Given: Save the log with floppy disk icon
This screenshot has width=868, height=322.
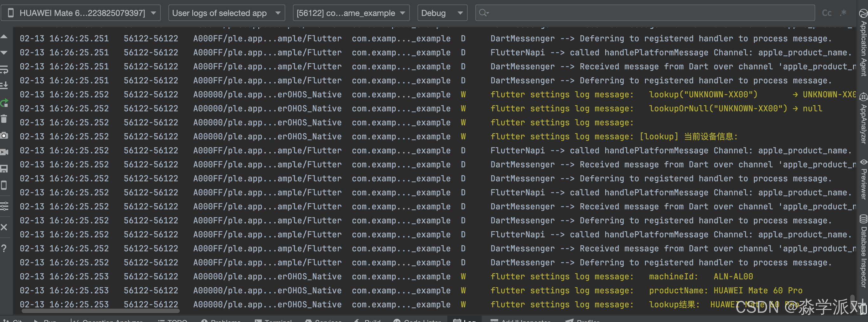Looking at the screenshot, I should (4, 169).
